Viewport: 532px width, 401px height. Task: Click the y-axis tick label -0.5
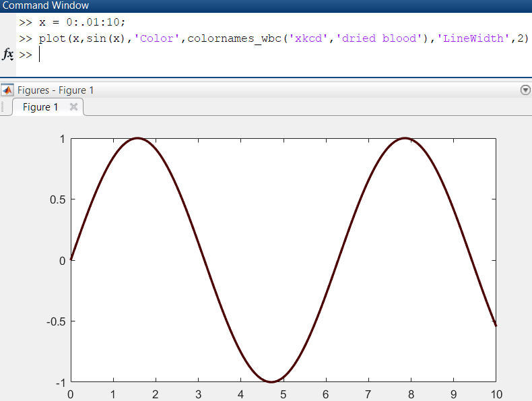point(55,321)
